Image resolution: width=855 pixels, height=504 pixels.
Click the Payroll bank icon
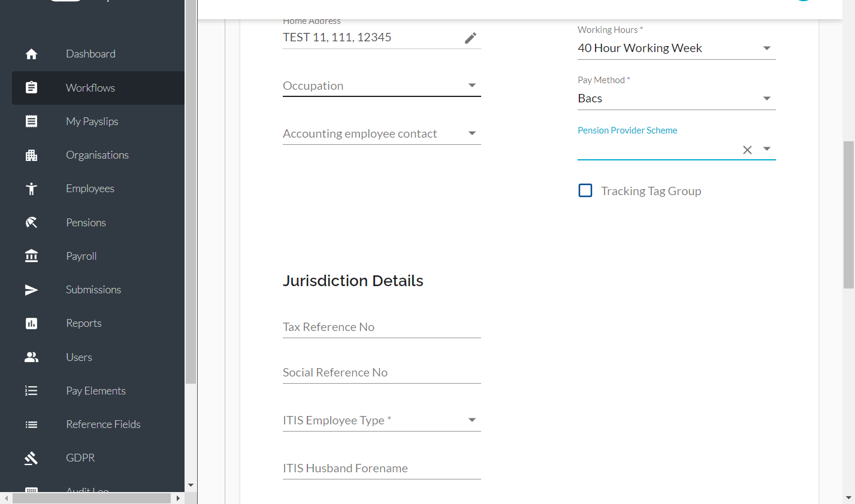(x=32, y=256)
